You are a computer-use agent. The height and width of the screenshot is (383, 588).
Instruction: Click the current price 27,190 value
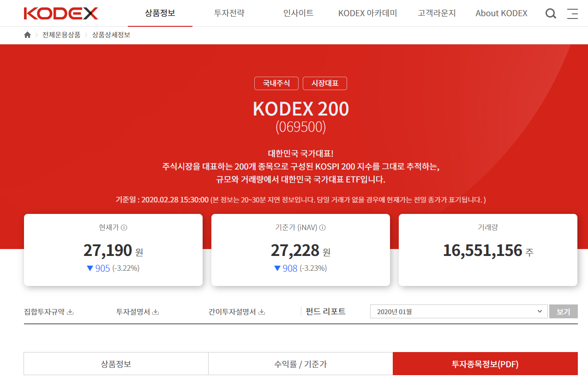108,250
